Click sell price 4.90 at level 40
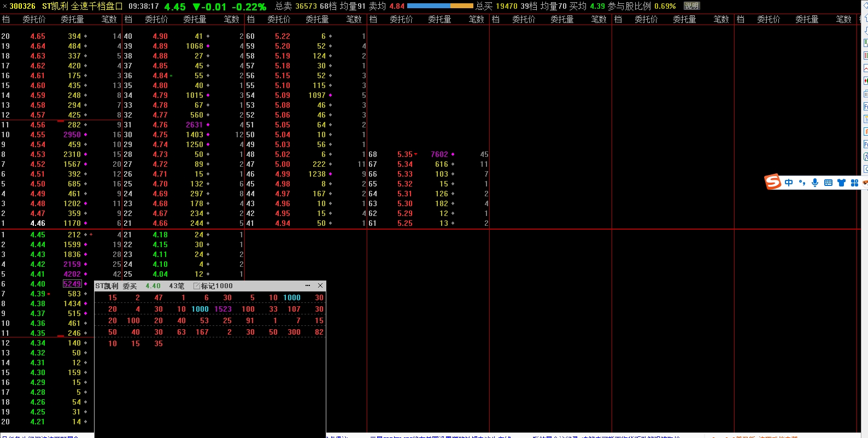Viewport: 868px width, 438px height. click(160, 36)
